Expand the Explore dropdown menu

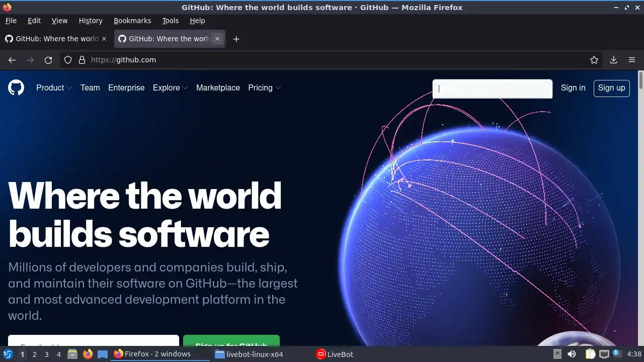click(x=170, y=87)
